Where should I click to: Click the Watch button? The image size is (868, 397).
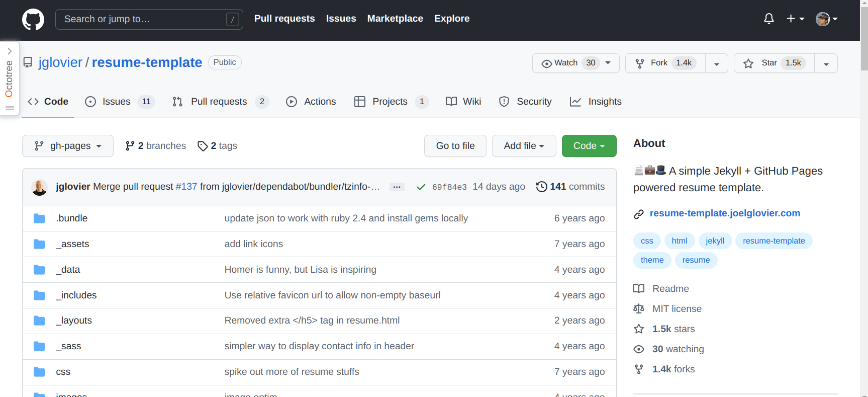[575, 63]
